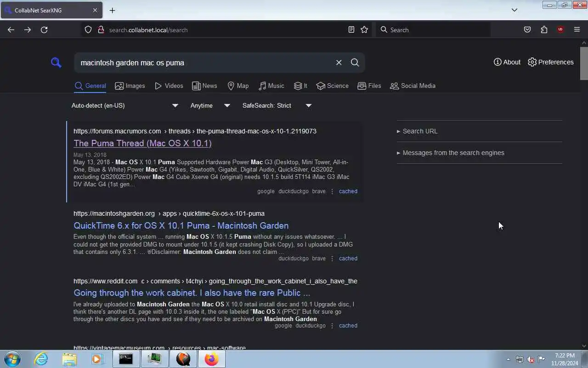Go forward with the browser forward arrow

point(28,30)
